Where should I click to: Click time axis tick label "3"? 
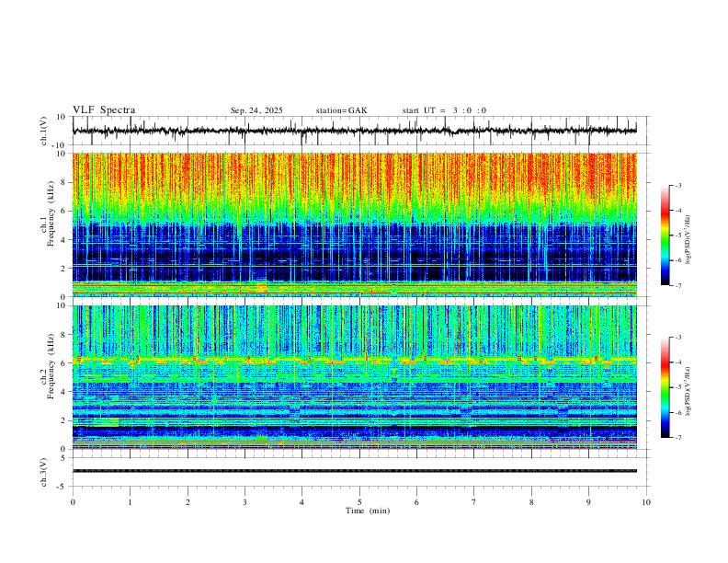pos(245,502)
